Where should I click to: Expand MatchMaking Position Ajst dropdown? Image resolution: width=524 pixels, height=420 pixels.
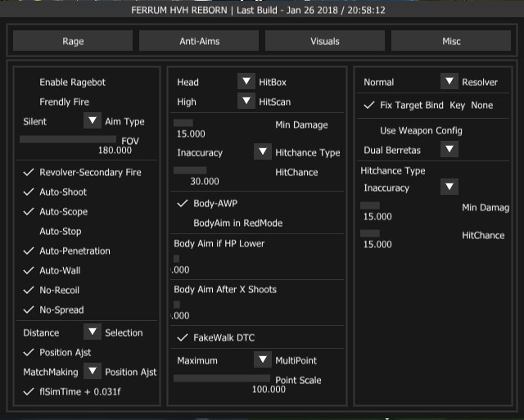pyautogui.click(x=93, y=371)
